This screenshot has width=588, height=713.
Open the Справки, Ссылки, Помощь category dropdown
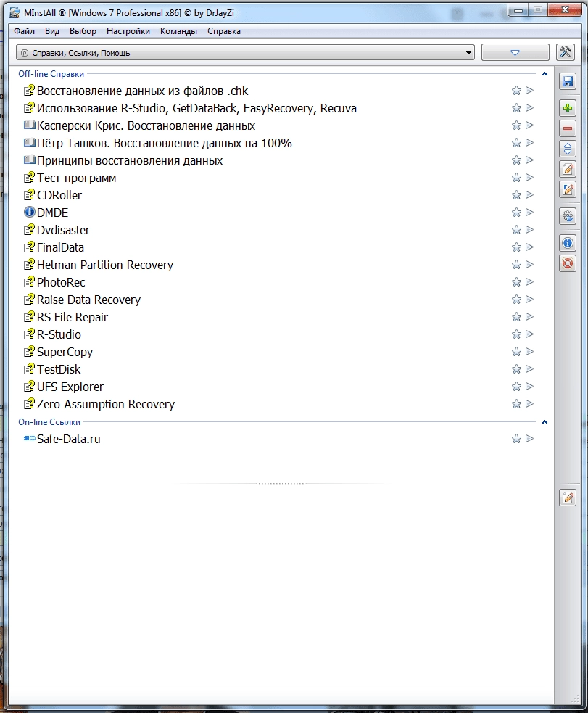tap(245, 53)
